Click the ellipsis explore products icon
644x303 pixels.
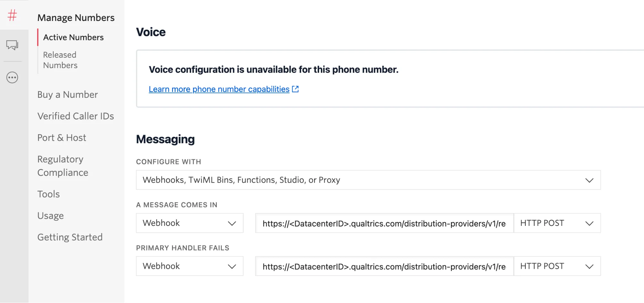pos(12,77)
